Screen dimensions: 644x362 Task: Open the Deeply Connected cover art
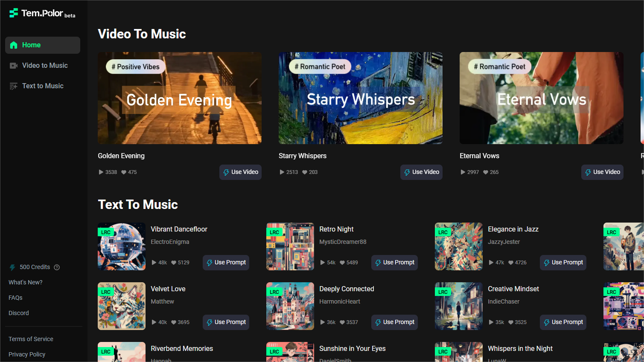point(290,306)
